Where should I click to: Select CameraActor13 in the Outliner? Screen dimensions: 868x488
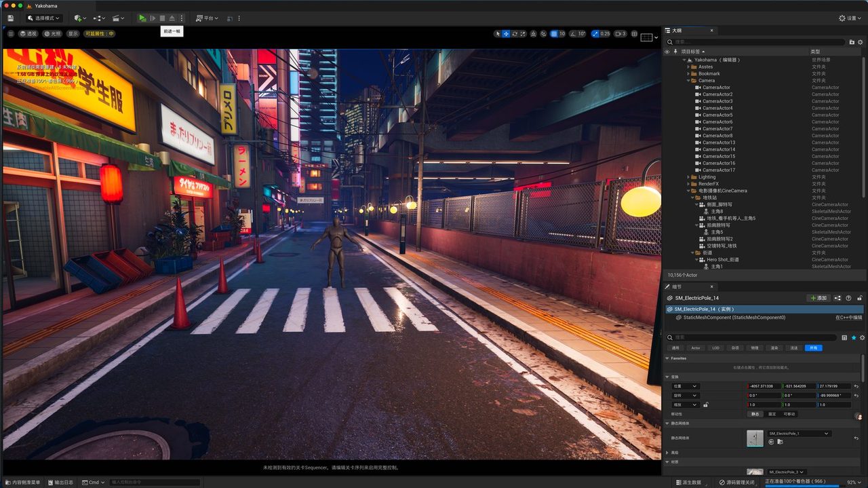click(x=719, y=143)
